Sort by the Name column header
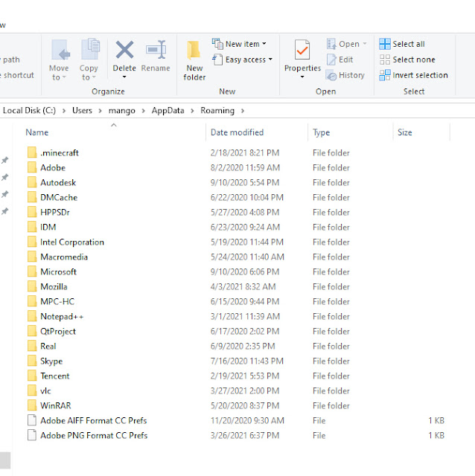 coord(36,132)
